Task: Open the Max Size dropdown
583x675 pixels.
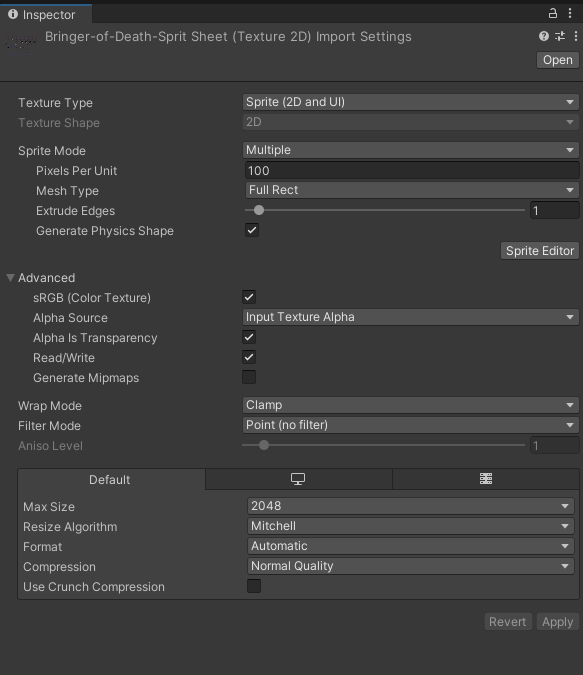Action: coord(411,506)
